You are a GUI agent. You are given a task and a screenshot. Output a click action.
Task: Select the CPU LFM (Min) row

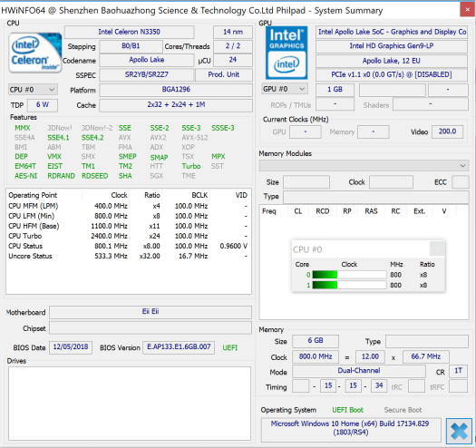[128, 216]
